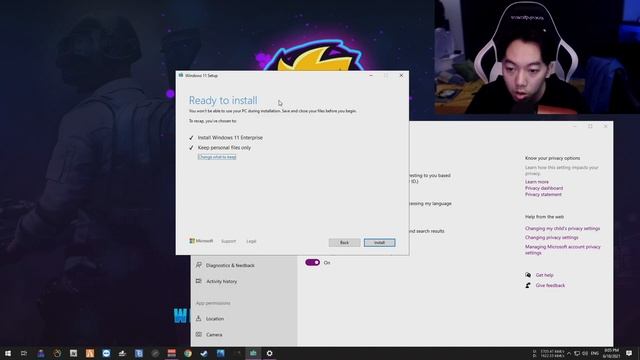Open Activity history in Settings sidebar
640x360 pixels.
point(221,281)
